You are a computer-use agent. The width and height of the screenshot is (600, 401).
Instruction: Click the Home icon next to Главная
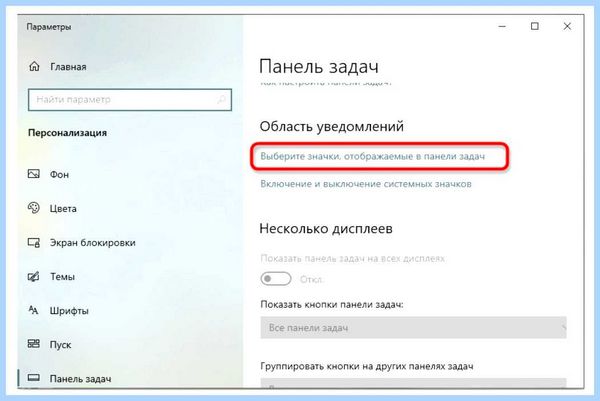tap(34, 67)
